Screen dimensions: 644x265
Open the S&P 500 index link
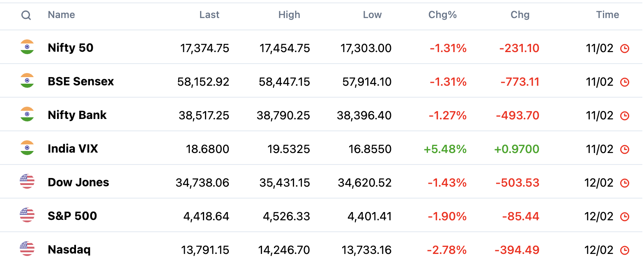(x=72, y=216)
